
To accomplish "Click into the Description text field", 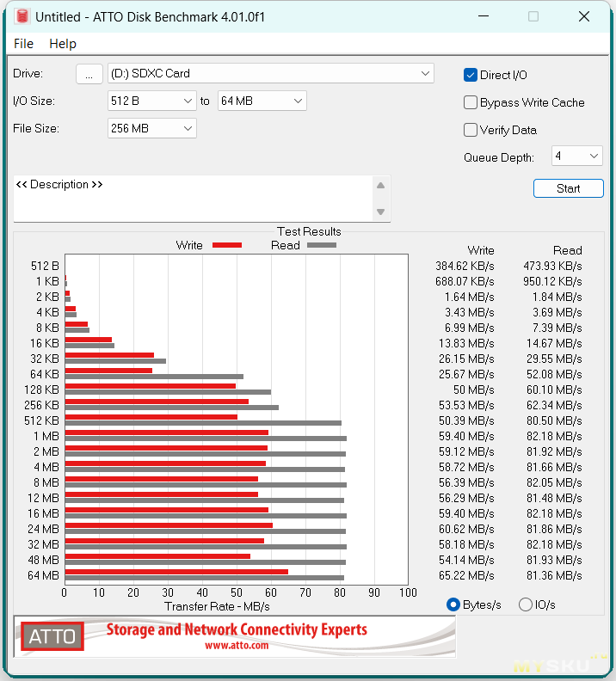I will 194,199.
